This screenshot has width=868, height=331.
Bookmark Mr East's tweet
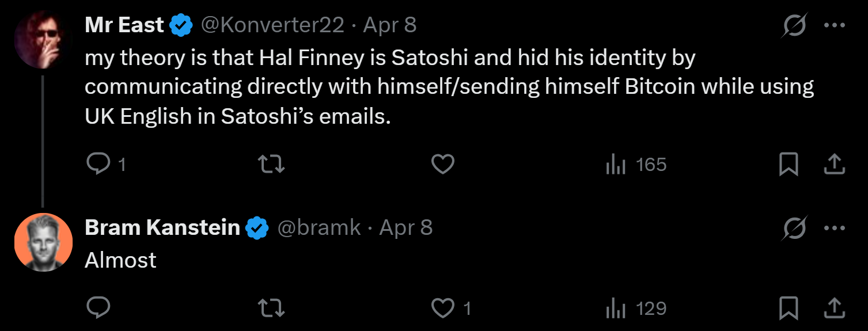click(788, 165)
